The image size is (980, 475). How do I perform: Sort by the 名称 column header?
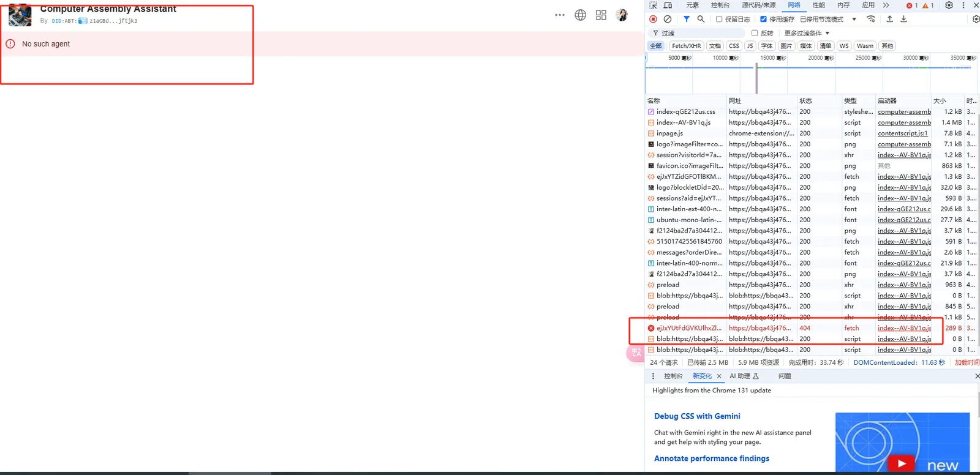pos(686,101)
